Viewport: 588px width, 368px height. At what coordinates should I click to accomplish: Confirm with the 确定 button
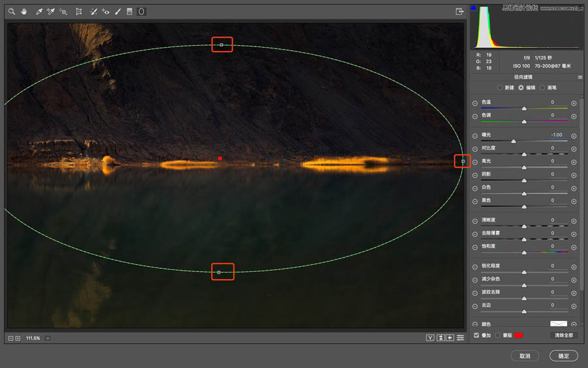coord(563,356)
